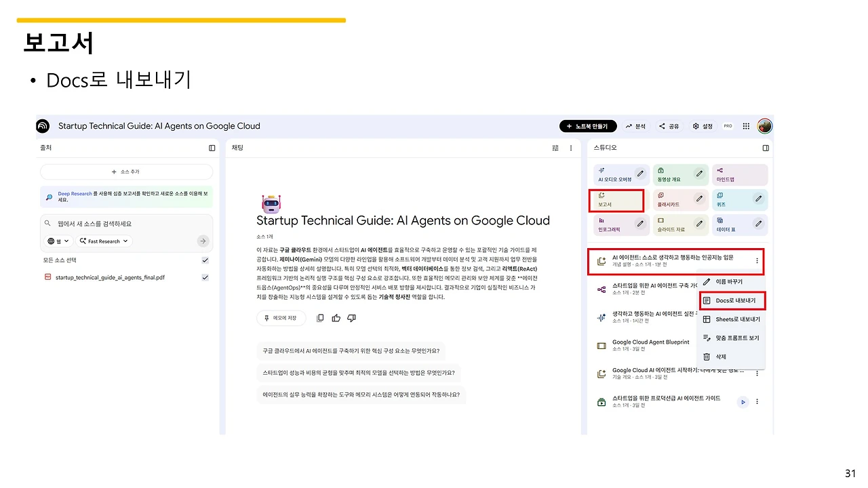Open 분석 analytics button
The width and height of the screenshot is (868, 488).
[636, 126]
